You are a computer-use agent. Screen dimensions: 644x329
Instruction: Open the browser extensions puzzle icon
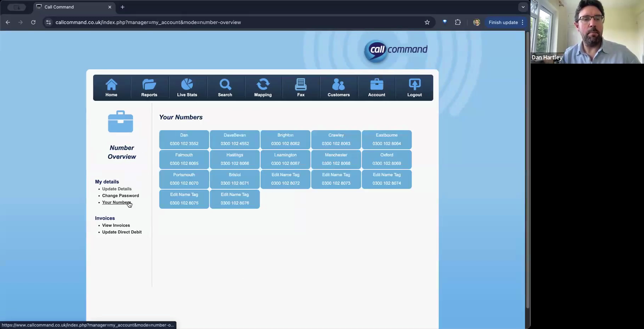pyautogui.click(x=458, y=22)
